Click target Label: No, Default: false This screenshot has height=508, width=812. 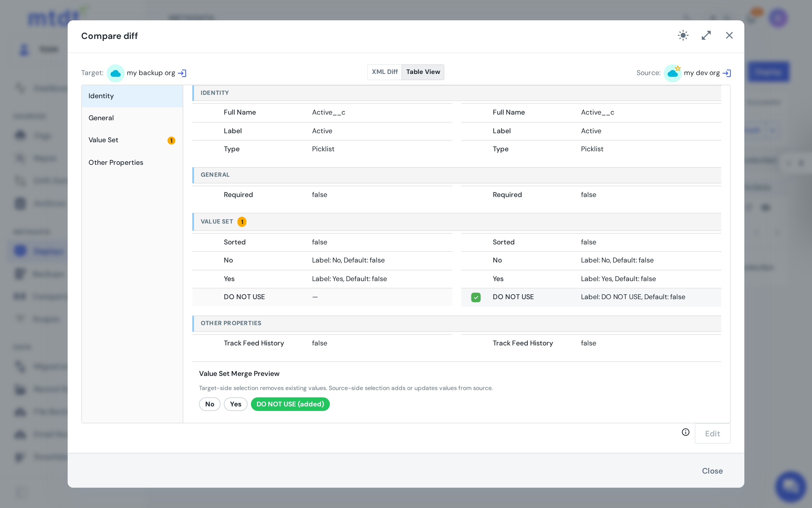tap(348, 260)
